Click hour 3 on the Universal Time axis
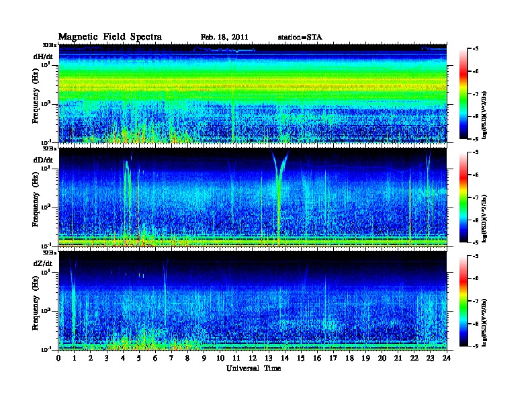The height and width of the screenshot is (411, 532). pyautogui.click(x=107, y=359)
